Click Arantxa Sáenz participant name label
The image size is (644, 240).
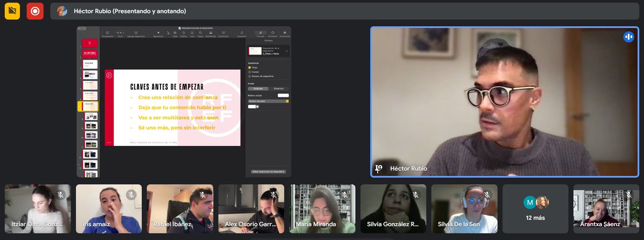(x=601, y=224)
